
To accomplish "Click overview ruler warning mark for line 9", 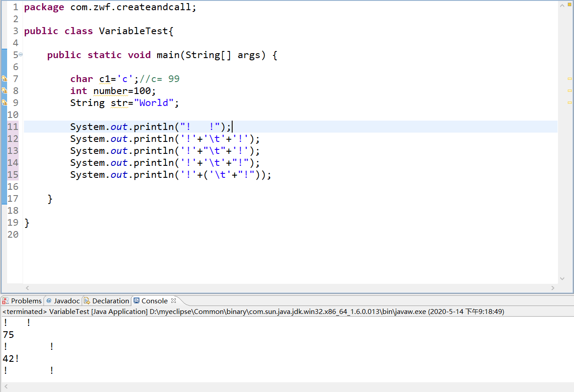I will (570, 103).
